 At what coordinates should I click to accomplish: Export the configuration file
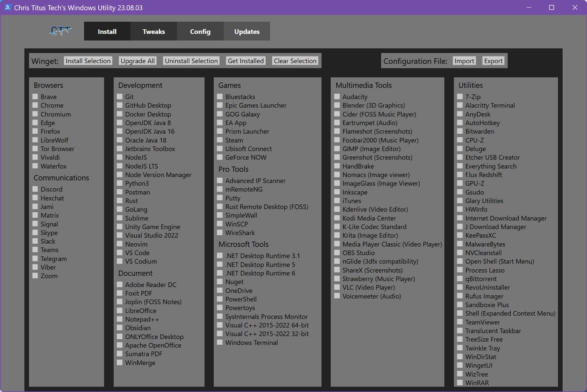pos(493,61)
